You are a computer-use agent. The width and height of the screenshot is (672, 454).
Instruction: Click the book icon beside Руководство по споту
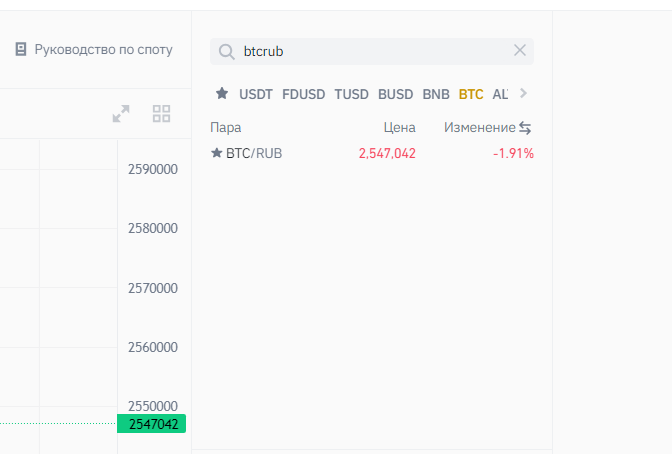21,49
